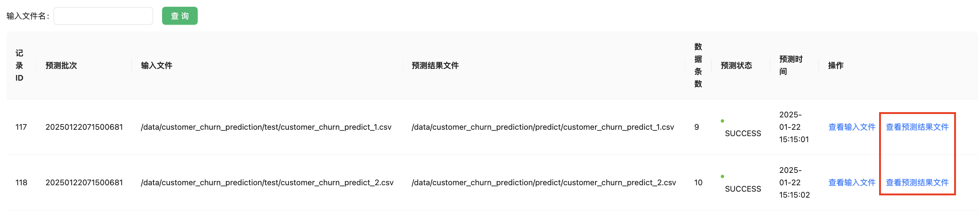Select the 预测结果文件 column header
The image size is (980, 216).
click(435, 65)
